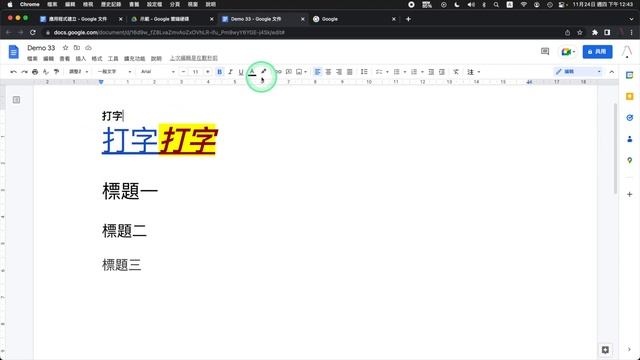Toggle italic formatting
The image size is (640, 360).
(230, 72)
